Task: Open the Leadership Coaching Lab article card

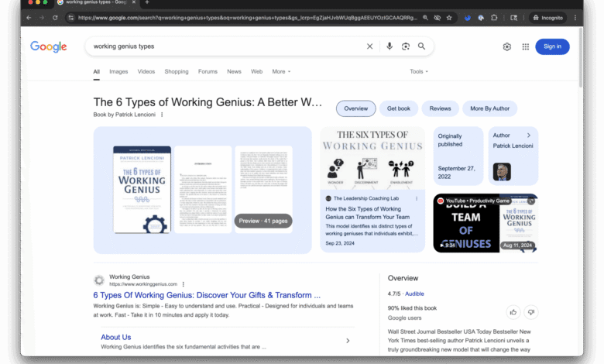Action: [372, 190]
